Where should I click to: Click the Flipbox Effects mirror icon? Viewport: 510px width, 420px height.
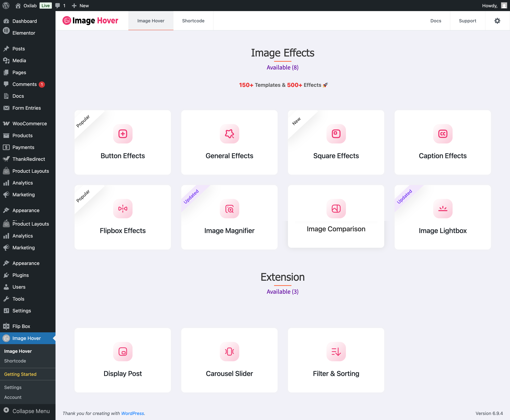pyautogui.click(x=123, y=209)
